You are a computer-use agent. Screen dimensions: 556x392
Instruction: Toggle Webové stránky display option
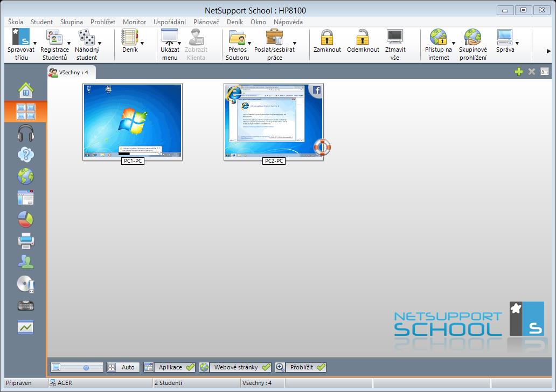[x=235, y=367]
